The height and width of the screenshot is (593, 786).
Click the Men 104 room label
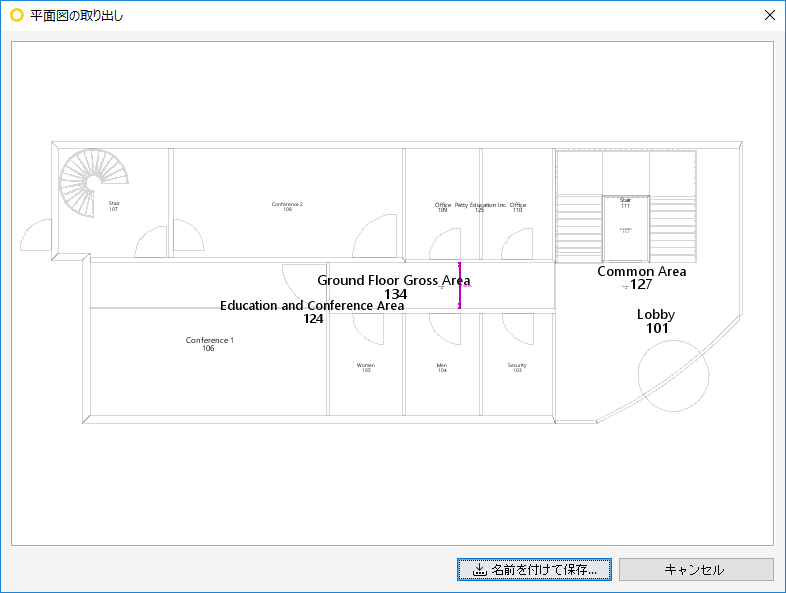coord(442,367)
